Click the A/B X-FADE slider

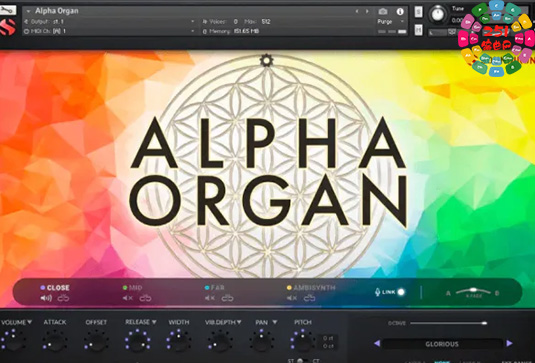[473, 291]
